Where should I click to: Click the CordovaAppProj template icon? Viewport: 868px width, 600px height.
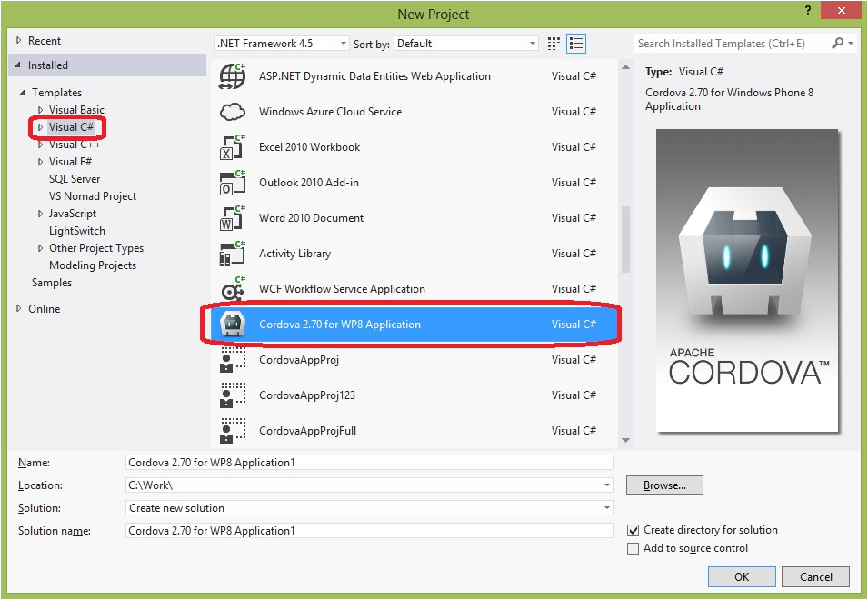(x=233, y=360)
